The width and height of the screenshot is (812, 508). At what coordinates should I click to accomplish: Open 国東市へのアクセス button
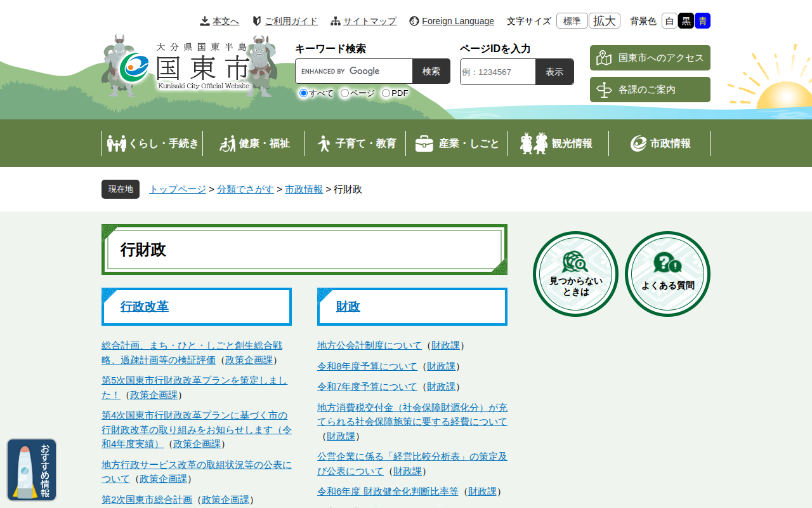650,58
